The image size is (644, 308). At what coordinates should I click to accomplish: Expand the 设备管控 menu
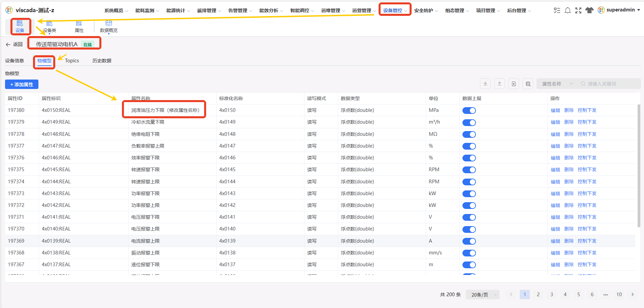395,10
